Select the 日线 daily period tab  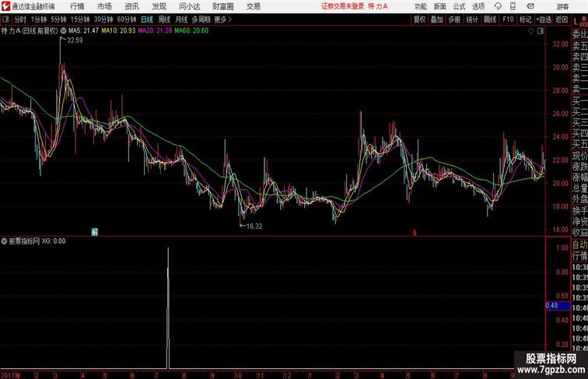147,19
